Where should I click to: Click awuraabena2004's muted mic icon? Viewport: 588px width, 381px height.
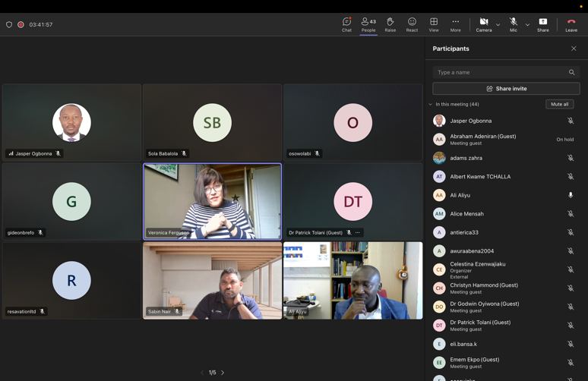[571, 251]
